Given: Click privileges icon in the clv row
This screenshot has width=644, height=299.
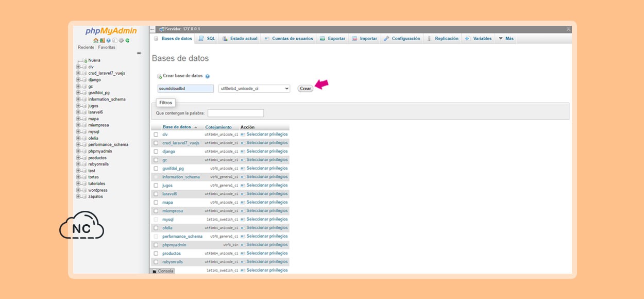Looking at the screenshot, I should point(243,135).
